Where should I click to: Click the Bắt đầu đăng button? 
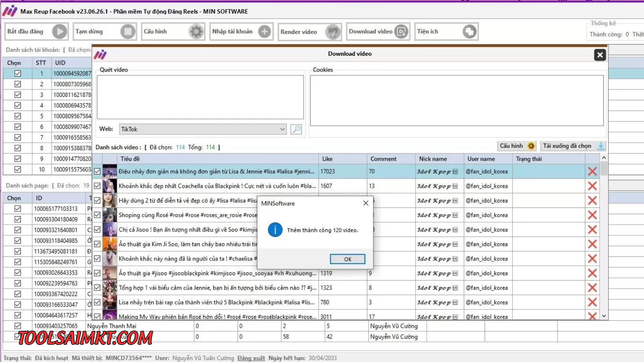(37, 32)
